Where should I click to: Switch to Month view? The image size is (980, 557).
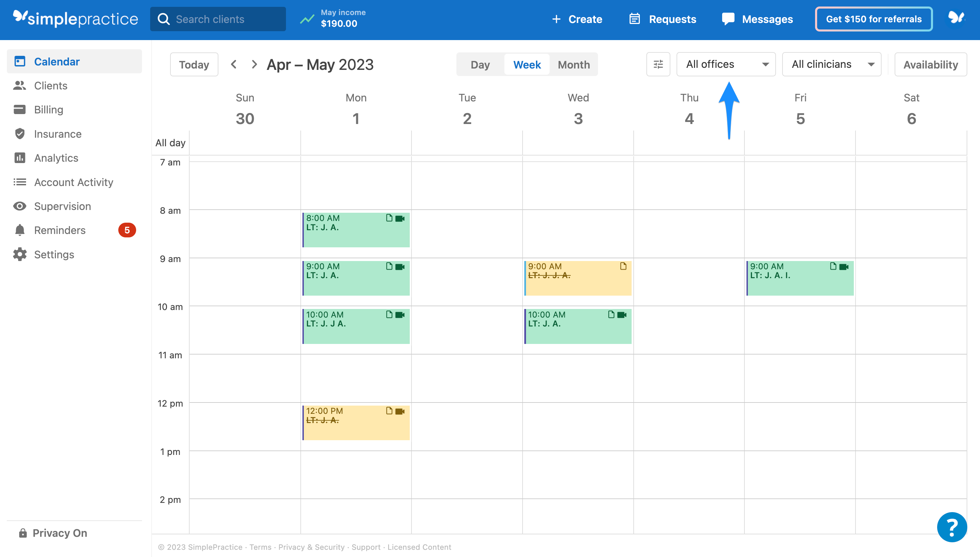coord(573,64)
